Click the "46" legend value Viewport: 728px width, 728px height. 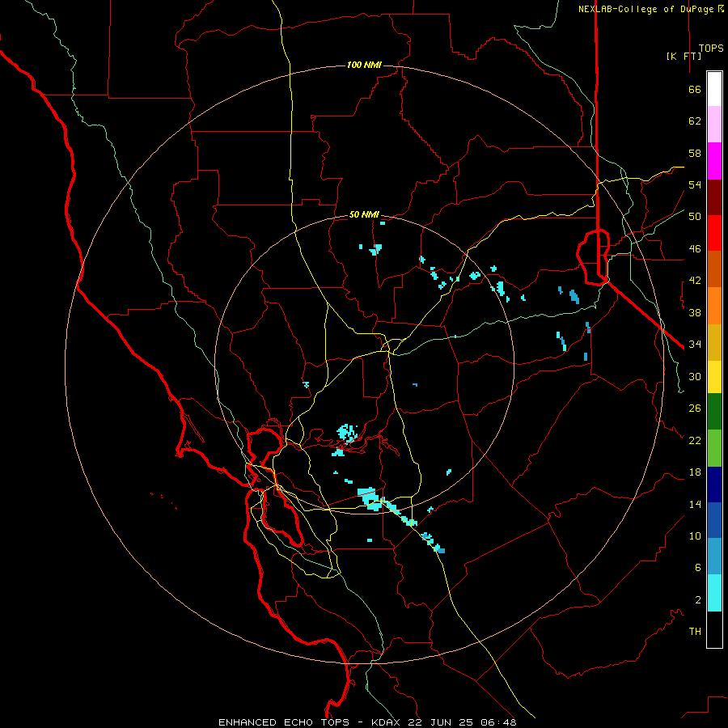pyautogui.click(x=695, y=249)
